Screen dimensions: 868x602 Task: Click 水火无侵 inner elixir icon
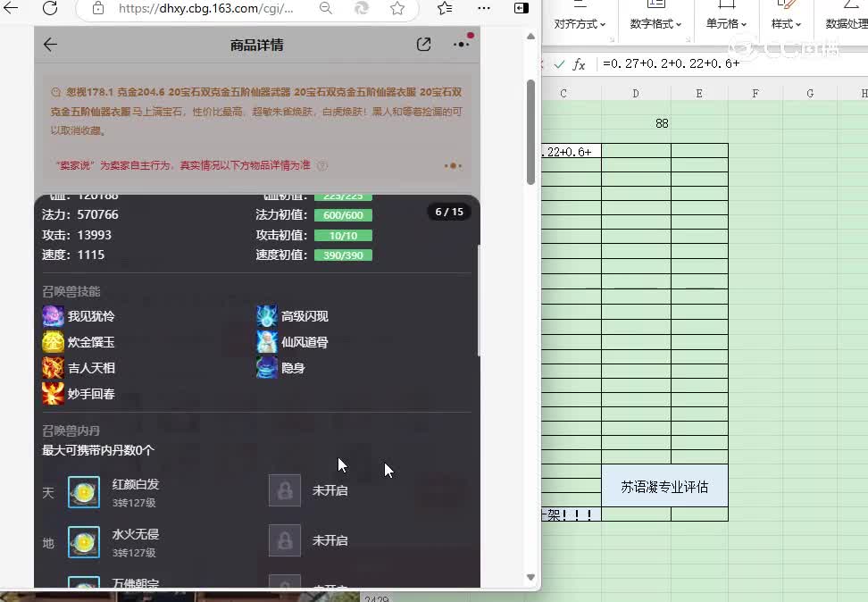click(84, 541)
